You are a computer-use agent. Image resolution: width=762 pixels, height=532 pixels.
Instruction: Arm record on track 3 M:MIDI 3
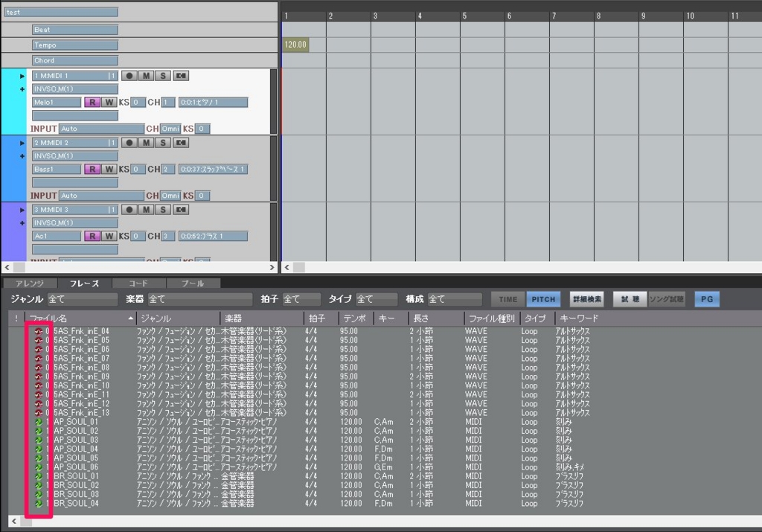(129, 210)
